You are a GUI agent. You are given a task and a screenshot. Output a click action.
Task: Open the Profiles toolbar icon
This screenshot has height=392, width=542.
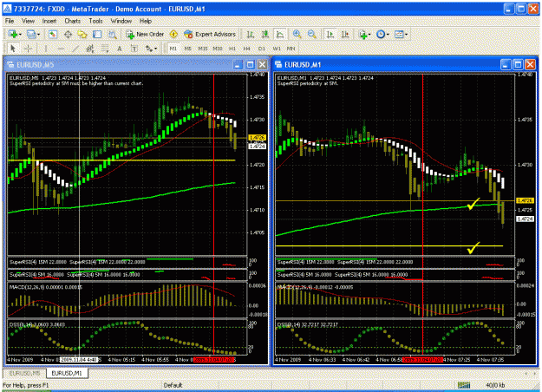(31, 34)
